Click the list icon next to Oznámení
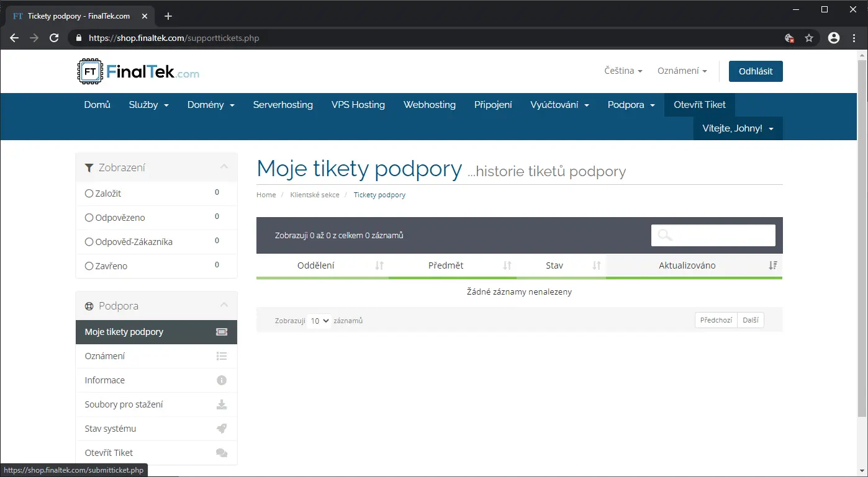This screenshot has width=868, height=477. pyautogui.click(x=221, y=356)
